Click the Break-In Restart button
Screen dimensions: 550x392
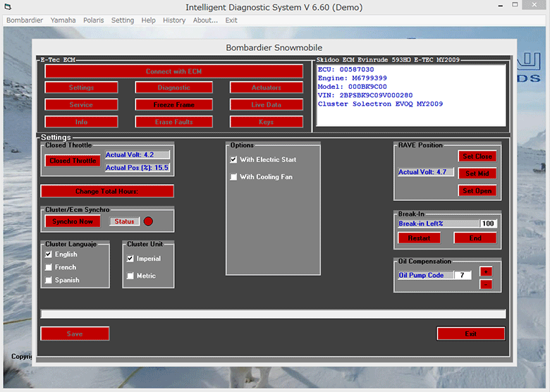(x=419, y=238)
